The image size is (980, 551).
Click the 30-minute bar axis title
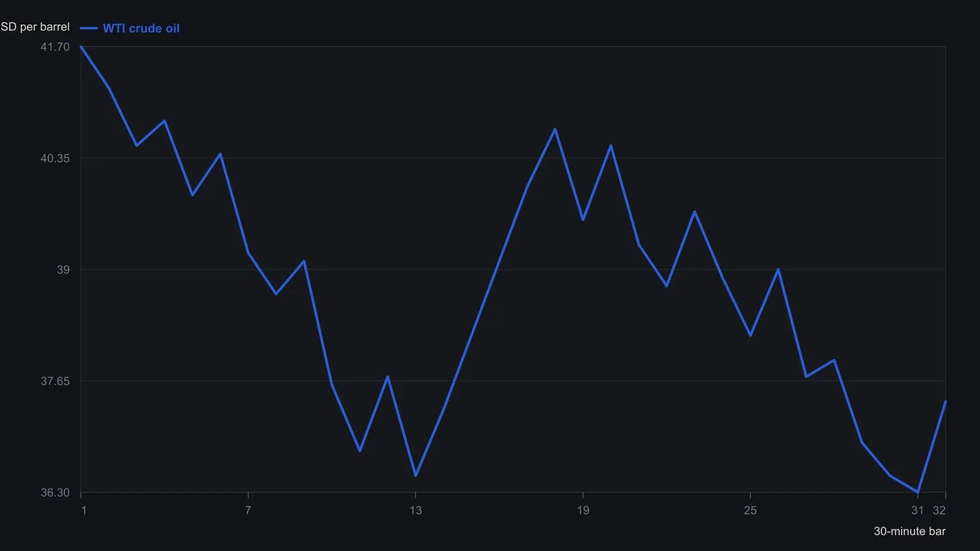[x=910, y=531]
